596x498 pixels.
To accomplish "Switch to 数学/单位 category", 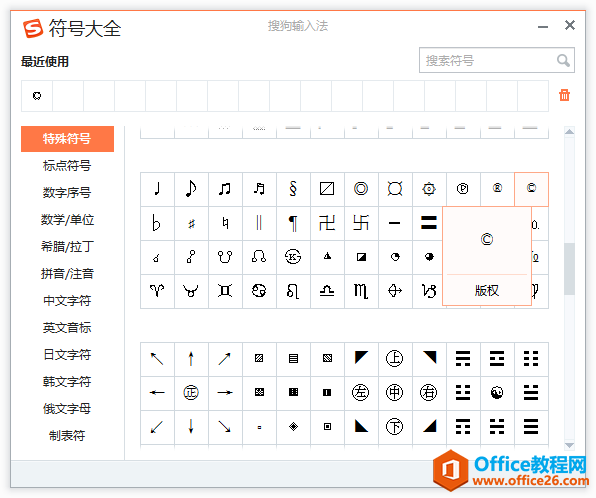I will [x=67, y=220].
